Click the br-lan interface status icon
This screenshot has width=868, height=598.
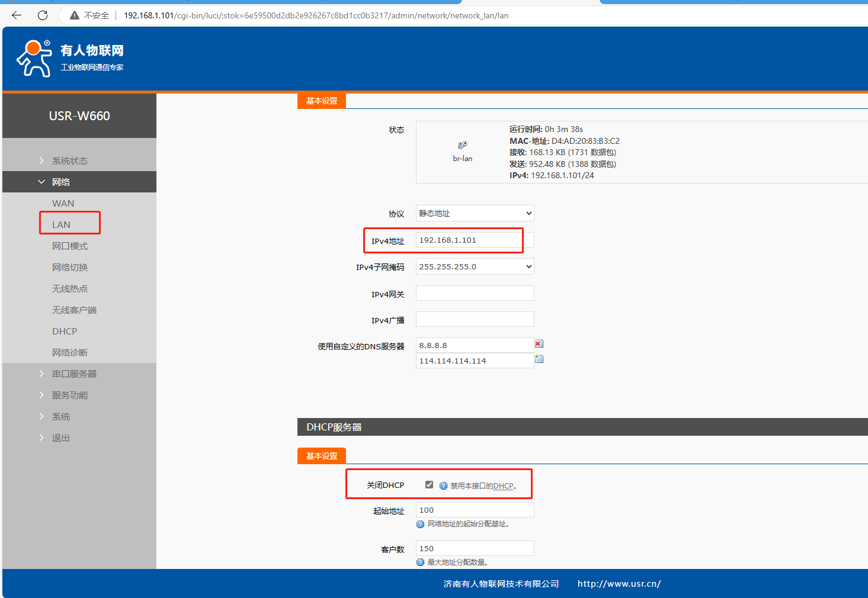coord(462,145)
